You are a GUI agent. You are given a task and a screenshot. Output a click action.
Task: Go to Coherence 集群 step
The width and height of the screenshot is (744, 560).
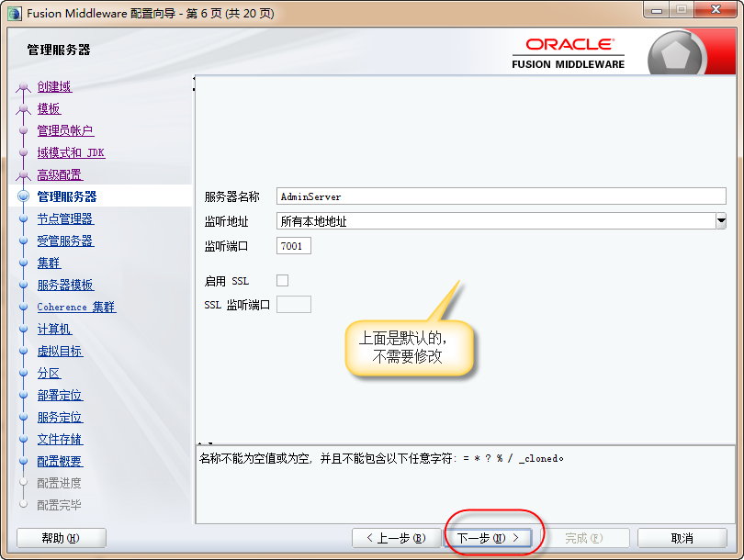76,308
